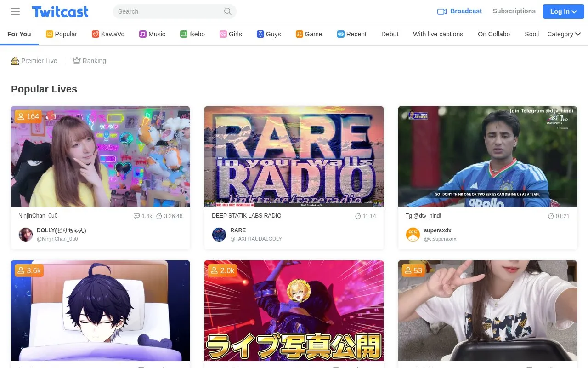This screenshot has width=588, height=368.
Task: Open the RARE in your walls Radio thumbnail
Action: 294,157
